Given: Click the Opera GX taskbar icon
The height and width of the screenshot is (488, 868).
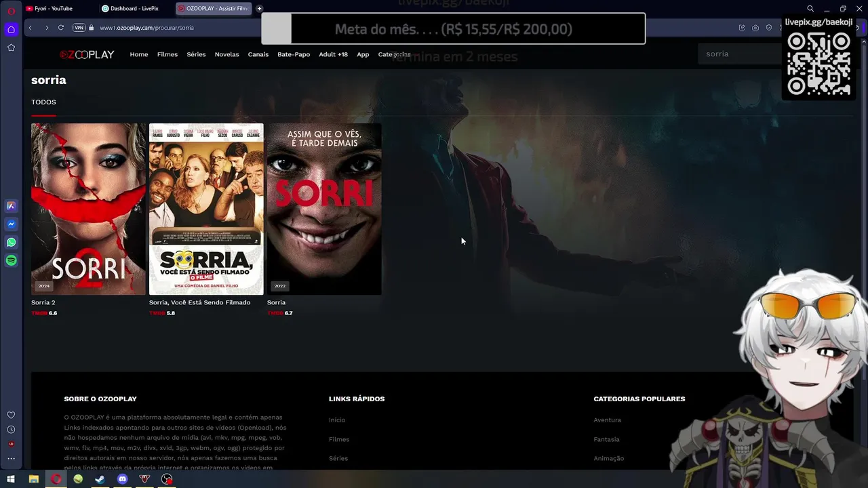Looking at the screenshot, I should tap(56, 479).
